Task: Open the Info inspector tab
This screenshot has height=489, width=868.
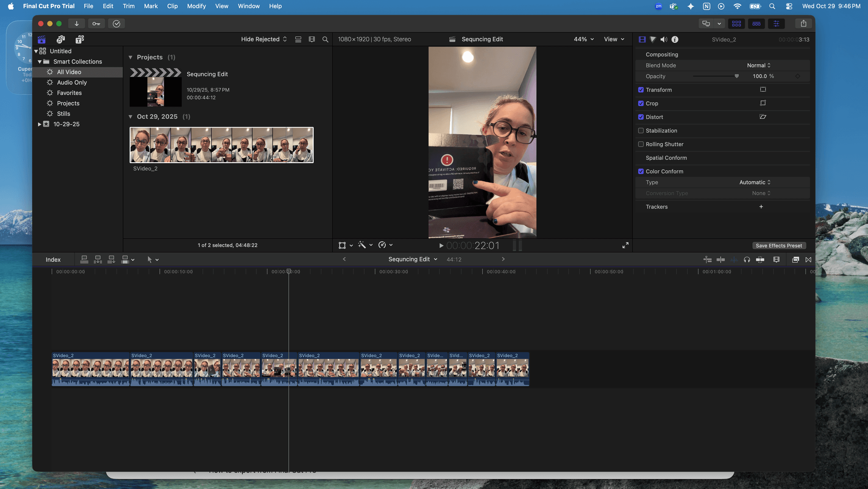Action: pos(675,39)
